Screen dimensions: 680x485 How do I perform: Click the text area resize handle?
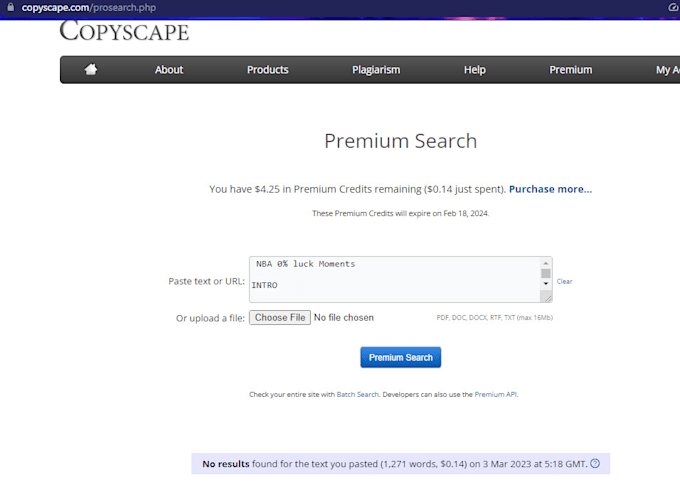547,298
